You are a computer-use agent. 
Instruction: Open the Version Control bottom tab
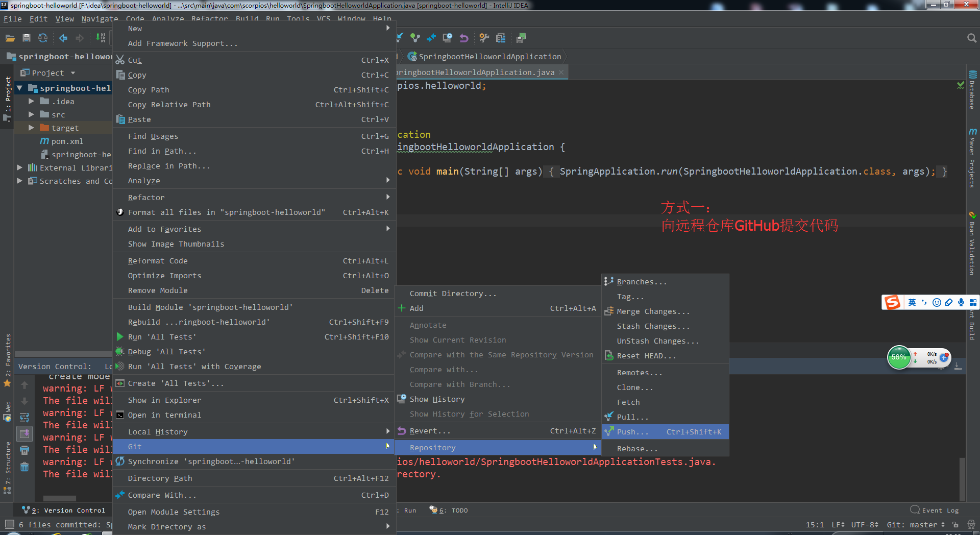point(64,510)
